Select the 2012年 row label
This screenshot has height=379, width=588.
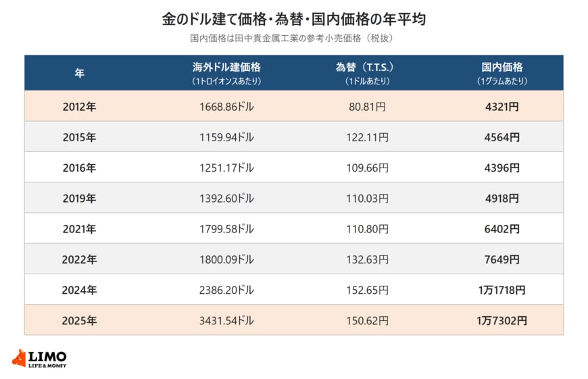click(x=80, y=107)
